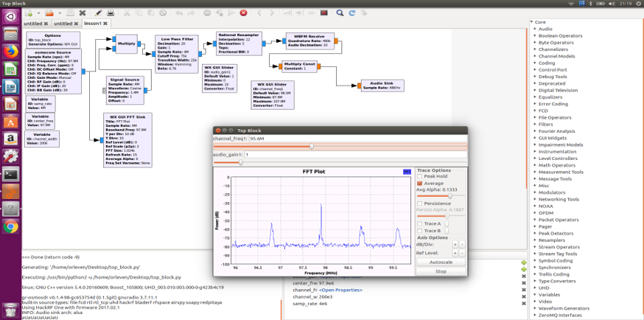The image size is (644, 320).
Task: Click the magnifier Find blocks icon
Action: [x=340, y=13]
